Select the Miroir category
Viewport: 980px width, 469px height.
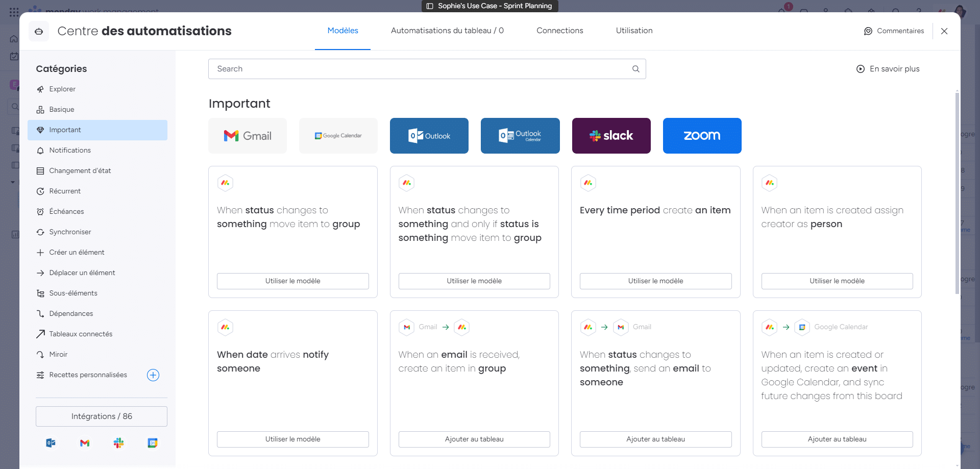97,355
